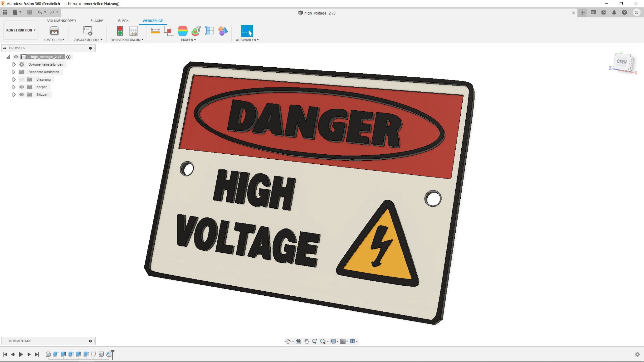Select the accessibility analysis tool icon
The width and height of the screenshot is (644, 362).
(x=196, y=31)
